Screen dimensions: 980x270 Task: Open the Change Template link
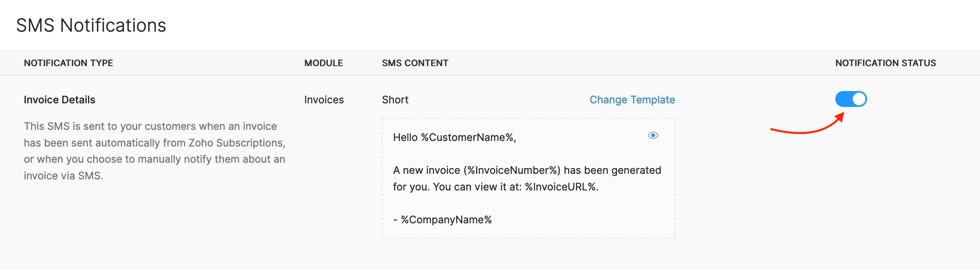pyautogui.click(x=632, y=100)
